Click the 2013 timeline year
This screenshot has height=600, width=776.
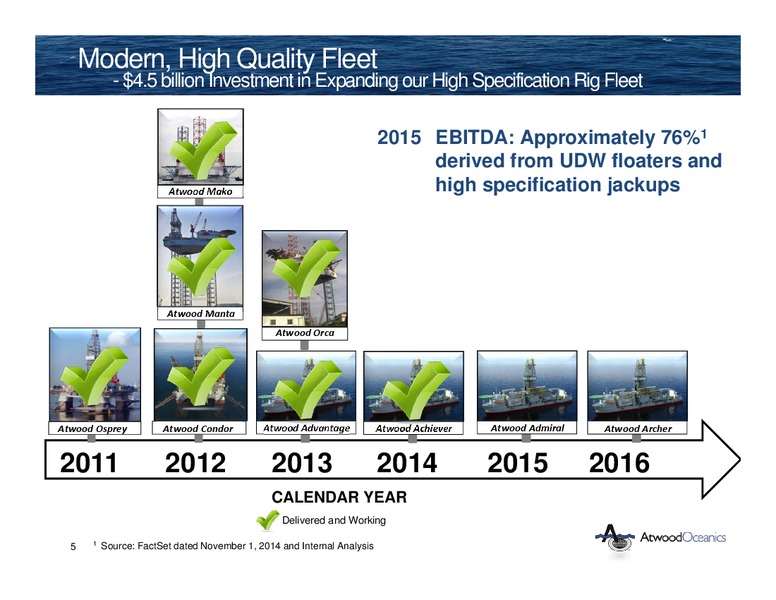point(301,463)
